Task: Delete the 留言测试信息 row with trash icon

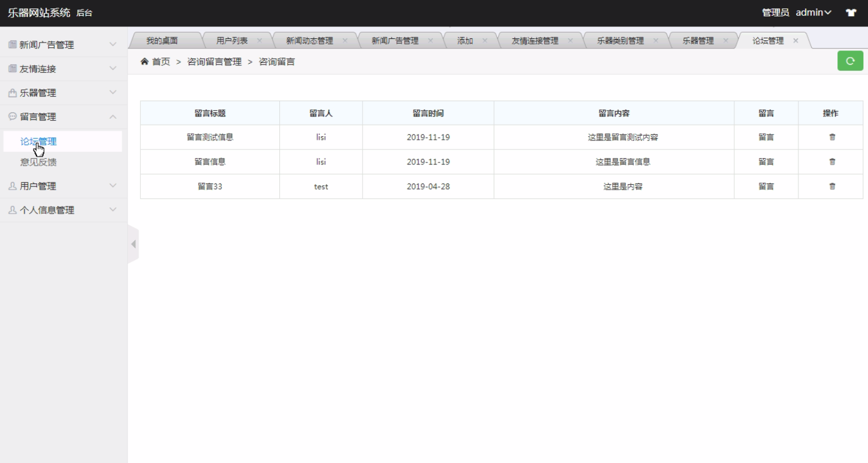Action: (x=832, y=137)
